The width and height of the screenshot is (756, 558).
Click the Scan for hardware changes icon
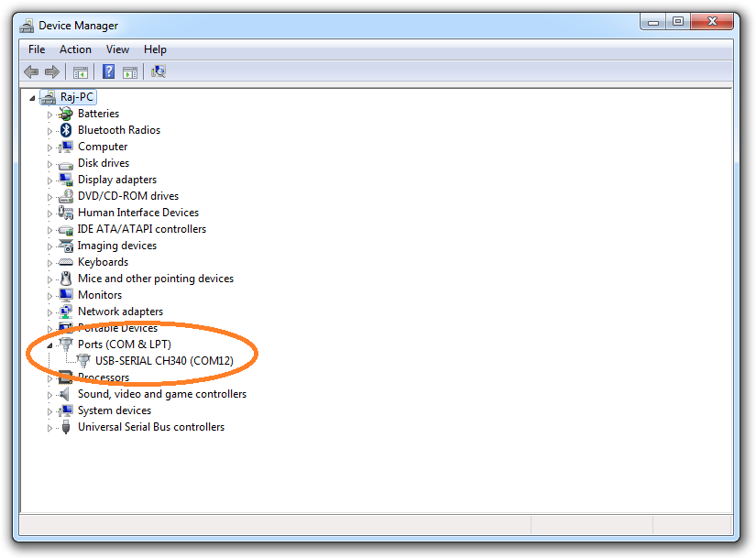click(158, 71)
